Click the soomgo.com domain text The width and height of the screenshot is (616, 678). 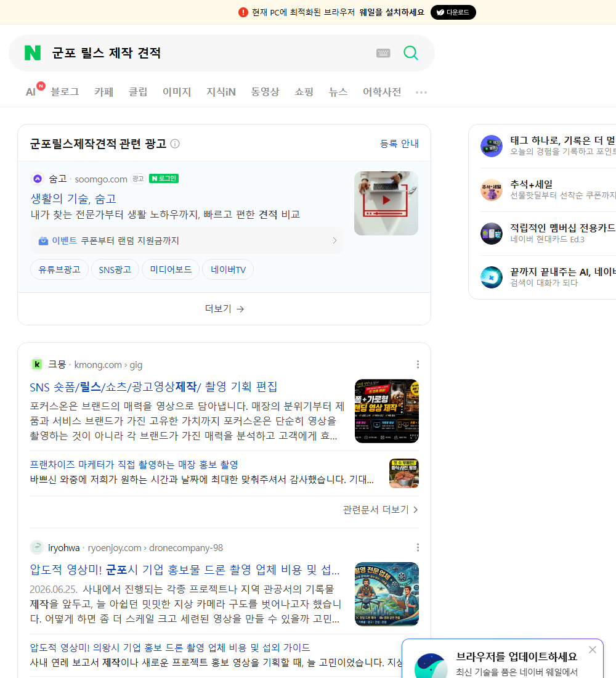pos(101,179)
